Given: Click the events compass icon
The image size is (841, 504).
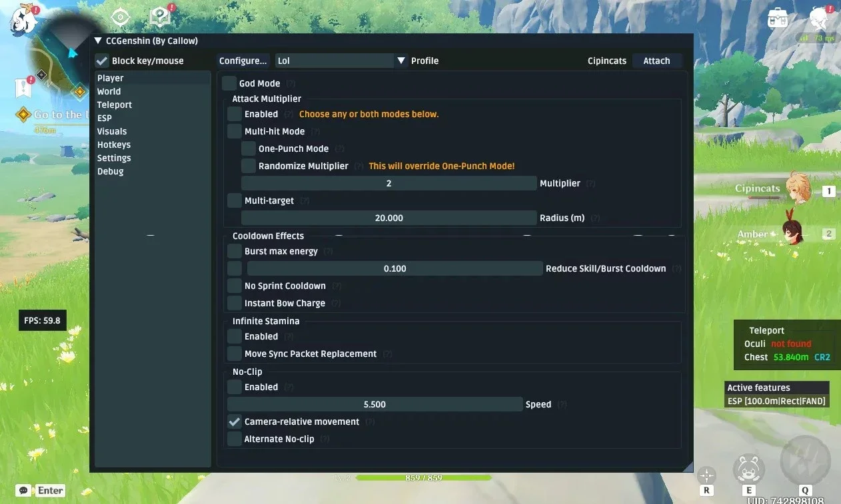Looking at the screenshot, I should [x=120, y=17].
